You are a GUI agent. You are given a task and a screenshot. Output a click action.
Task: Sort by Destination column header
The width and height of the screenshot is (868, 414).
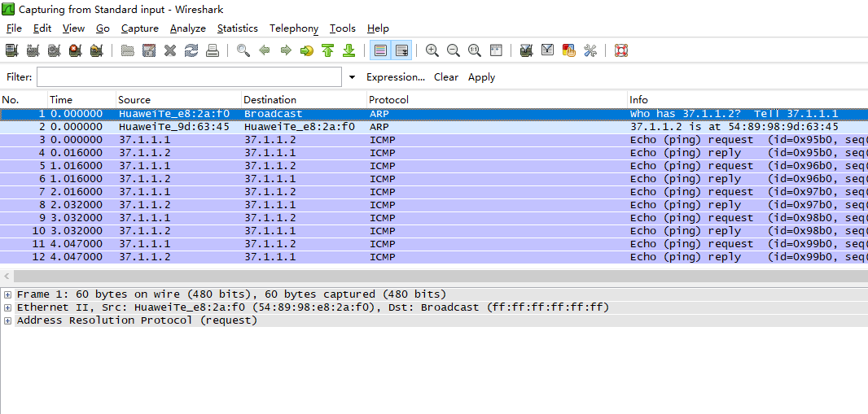[305, 99]
